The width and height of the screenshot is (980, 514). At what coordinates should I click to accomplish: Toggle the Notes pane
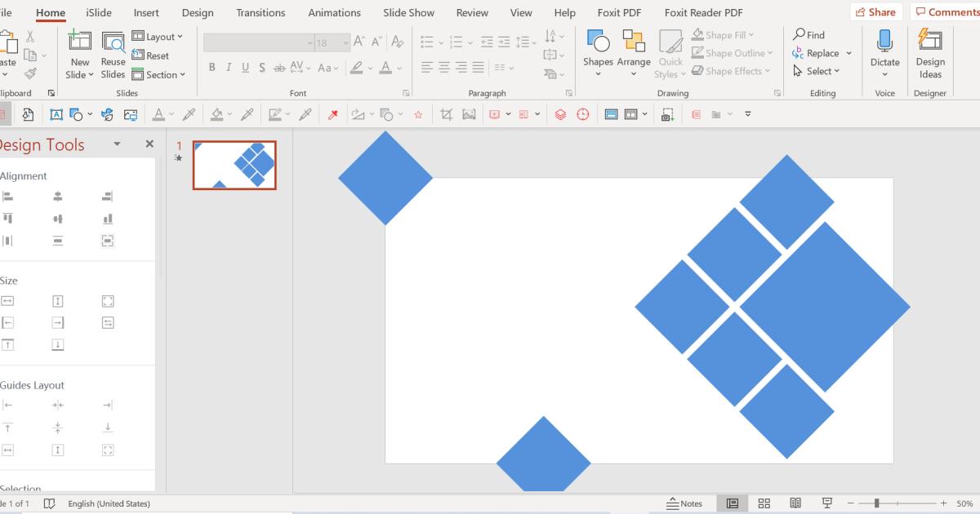(x=684, y=503)
